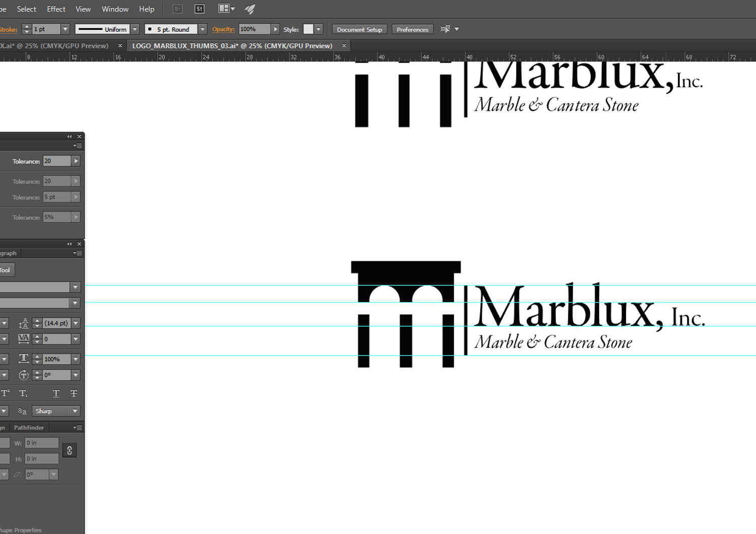
Task: Open the leading (14.4 pt) dropdown
Action: coord(76,323)
